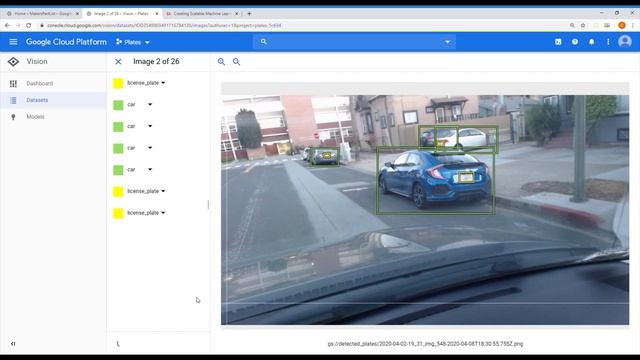640x360 pixels.
Task: Click the yellow swatch of the last license_plate
Action: 118,213
